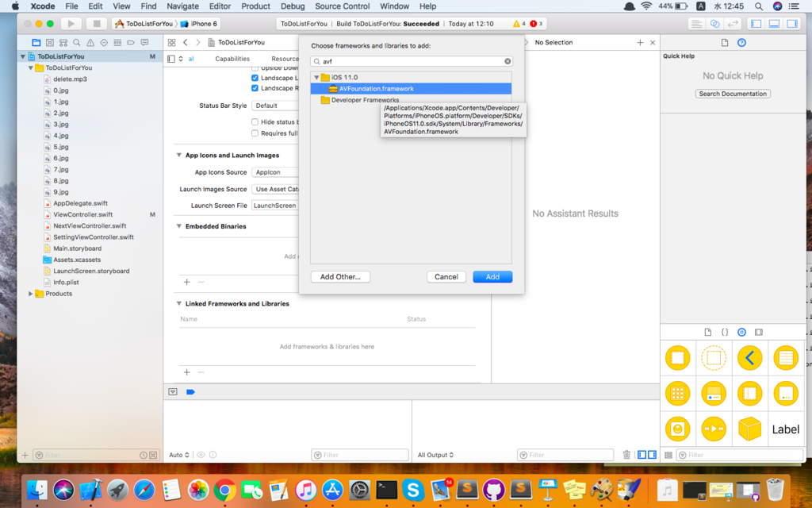The height and width of the screenshot is (508, 812).
Task: Switch to the Standard editor
Action: point(697,24)
